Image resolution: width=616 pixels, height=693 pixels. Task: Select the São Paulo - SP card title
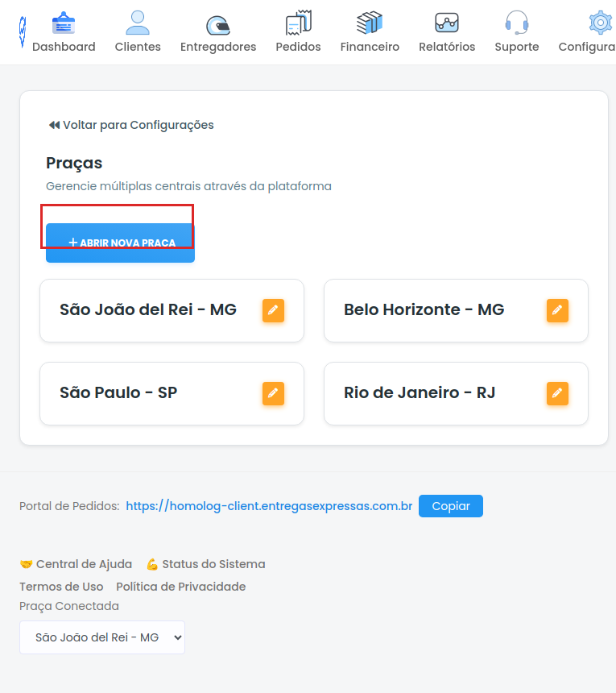(x=118, y=393)
